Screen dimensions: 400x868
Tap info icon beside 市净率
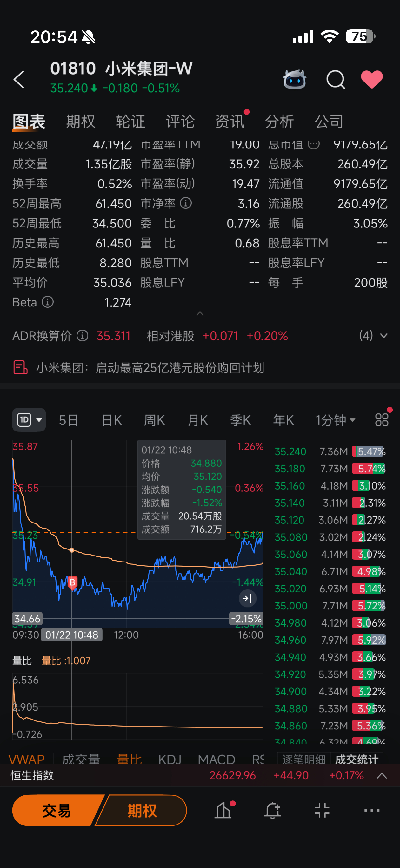tap(186, 203)
